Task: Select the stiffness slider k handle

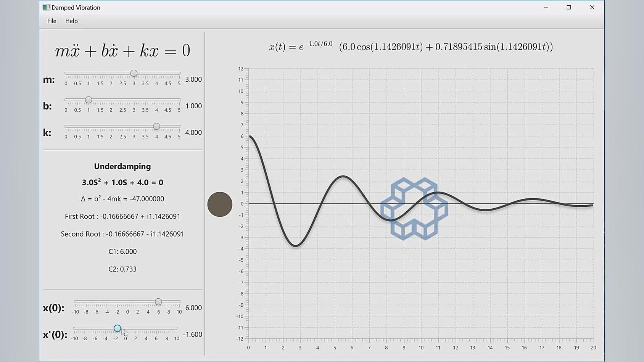Action: pos(156,126)
